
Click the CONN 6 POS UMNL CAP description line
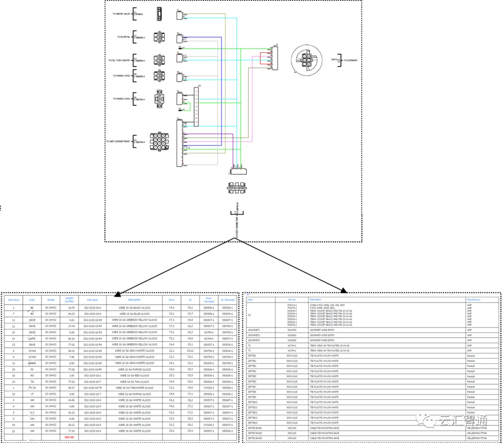click(x=327, y=305)
